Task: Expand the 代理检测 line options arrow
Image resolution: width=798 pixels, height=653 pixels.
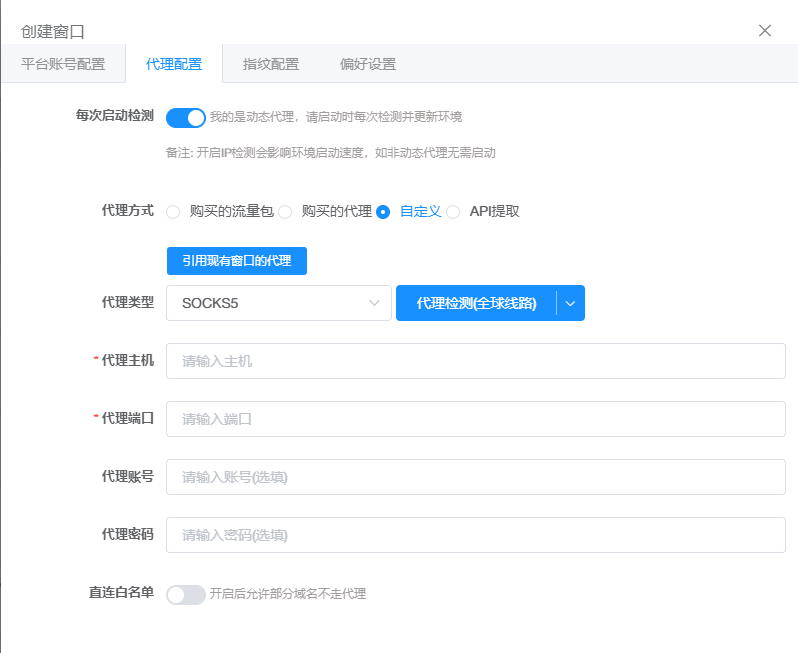Action: coord(571,303)
